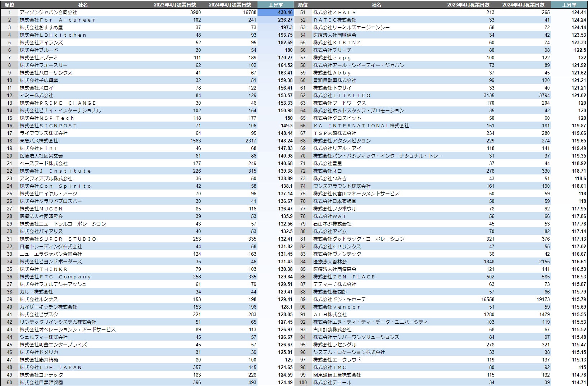Select the cell 株式会社ドメリカ
This screenshot has height=387, width=588.
[x=39, y=352]
